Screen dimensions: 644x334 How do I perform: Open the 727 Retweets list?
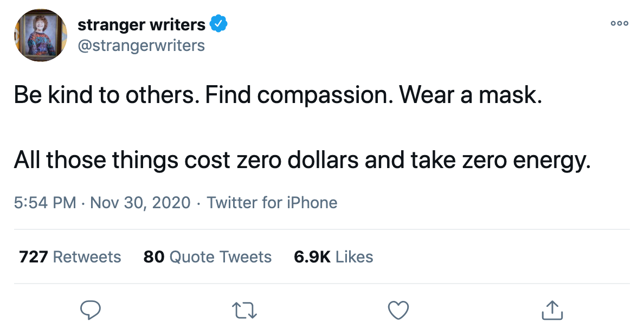(x=69, y=256)
